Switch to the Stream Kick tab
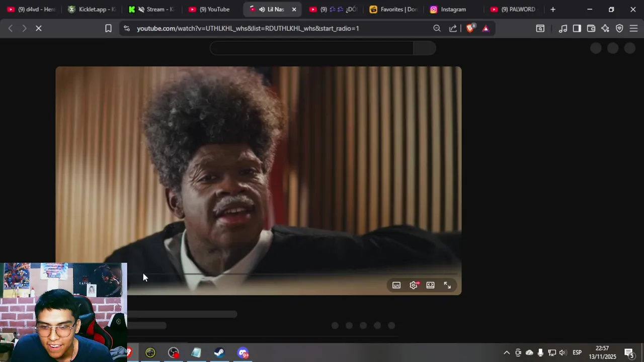Viewport: 644px width, 362px height. click(152, 9)
